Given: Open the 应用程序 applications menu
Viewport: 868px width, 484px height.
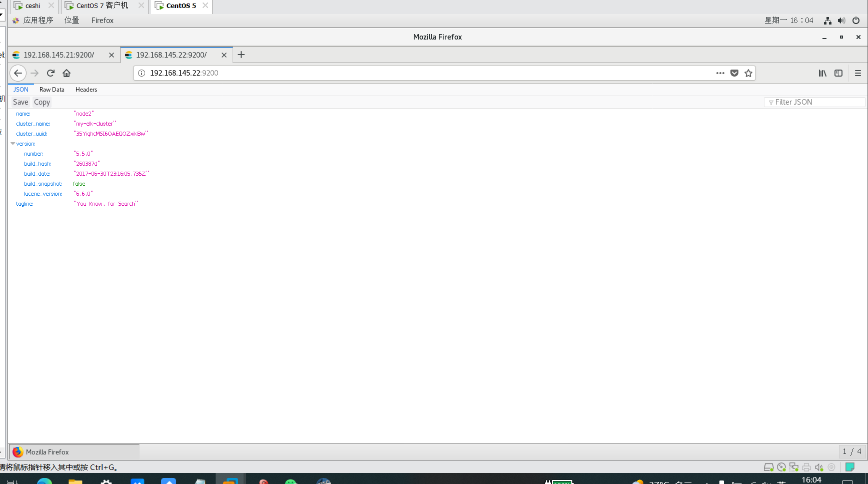Looking at the screenshot, I should point(38,21).
